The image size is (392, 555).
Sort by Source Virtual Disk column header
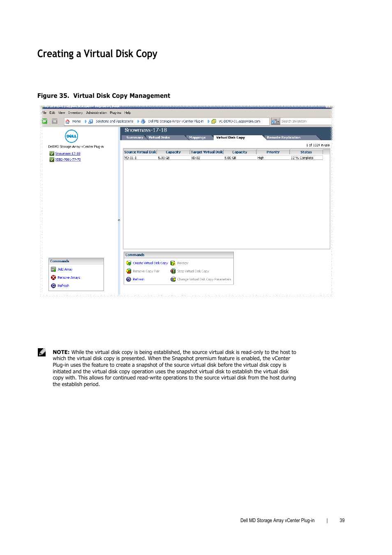pyautogui.click(x=140, y=152)
